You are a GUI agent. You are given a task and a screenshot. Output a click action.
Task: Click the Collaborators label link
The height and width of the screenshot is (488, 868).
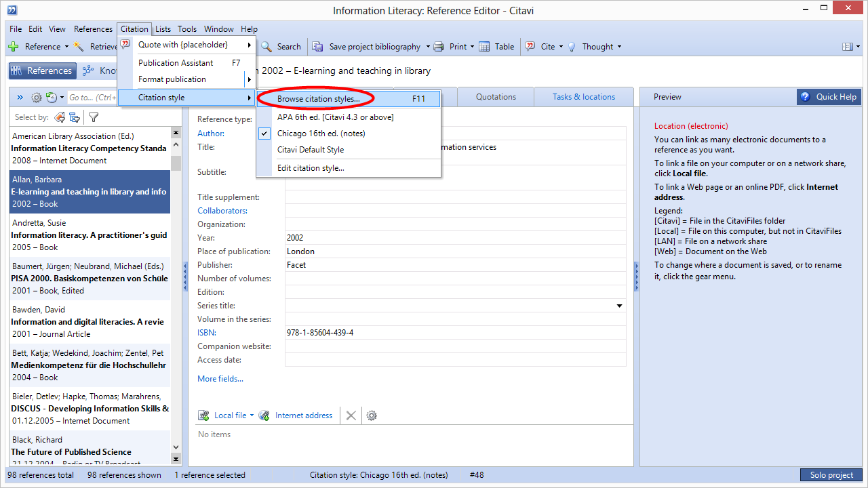[x=222, y=211]
